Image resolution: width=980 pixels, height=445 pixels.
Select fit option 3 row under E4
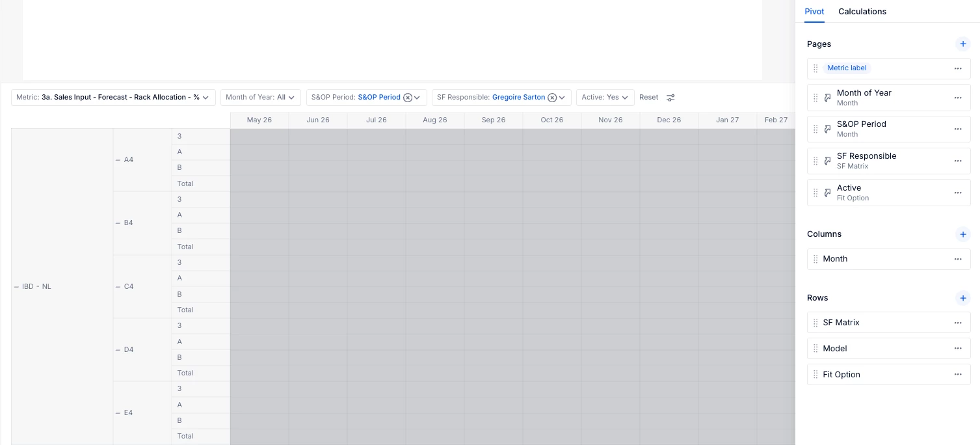[x=201, y=389]
